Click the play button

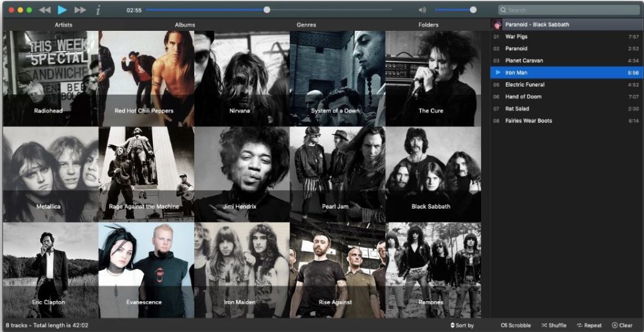(x=62, y=10)
